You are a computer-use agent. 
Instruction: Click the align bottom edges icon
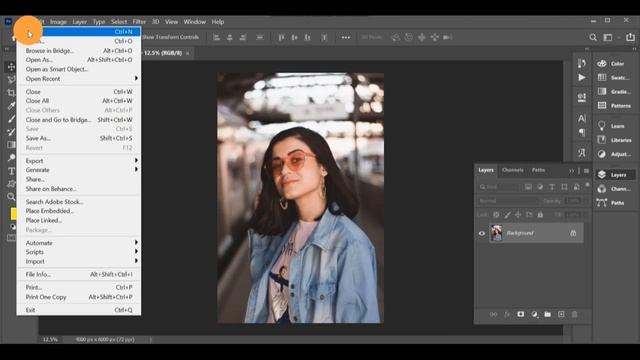point(308,37)
